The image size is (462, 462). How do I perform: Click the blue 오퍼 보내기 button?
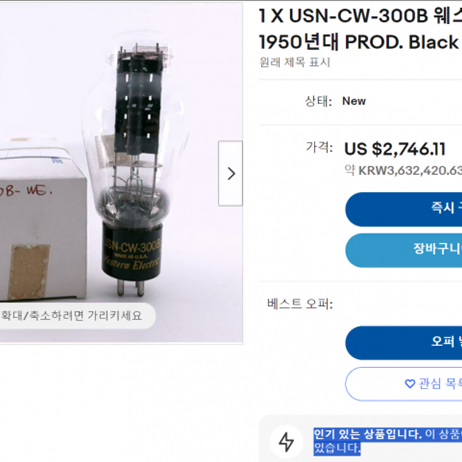pyautogui.click(x=403, y=343)
